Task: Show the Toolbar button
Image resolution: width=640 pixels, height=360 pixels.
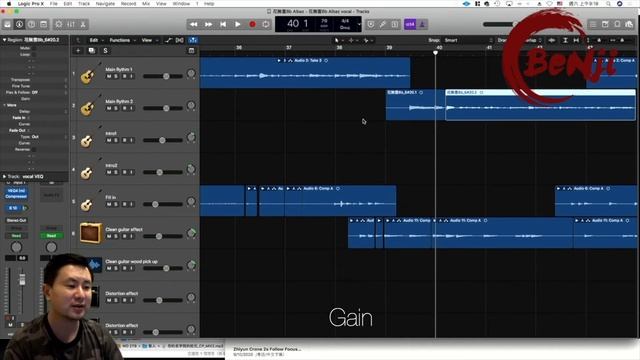Action: coord(43,24)
